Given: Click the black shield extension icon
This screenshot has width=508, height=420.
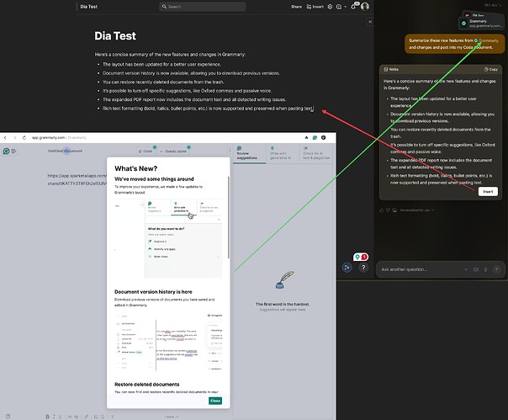Looking at the screenshot, I should [323, 137].
